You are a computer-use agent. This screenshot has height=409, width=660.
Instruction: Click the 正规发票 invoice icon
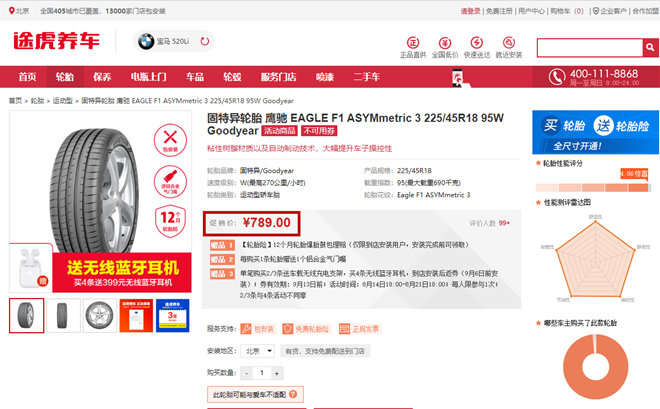[x=344, y=329]
